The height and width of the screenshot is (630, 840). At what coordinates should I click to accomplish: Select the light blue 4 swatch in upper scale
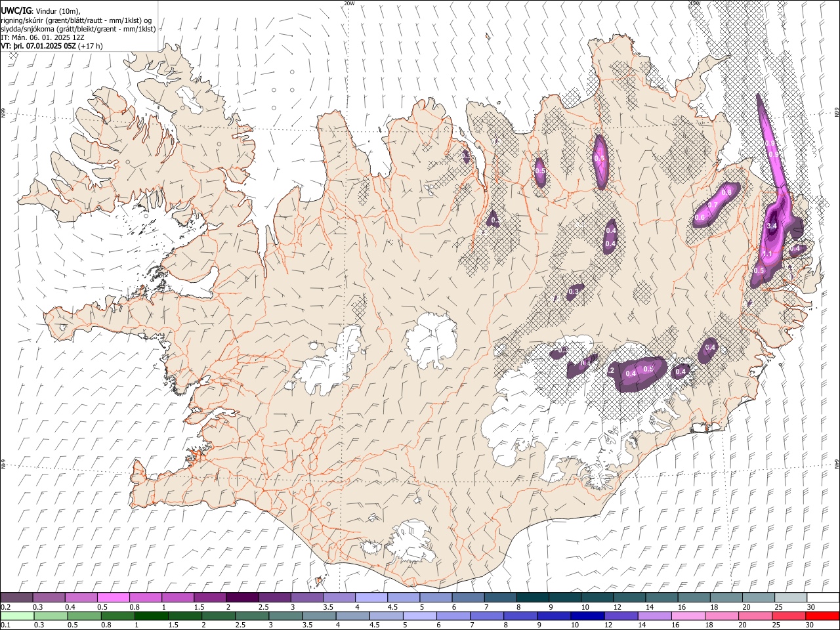pos(371,597)
